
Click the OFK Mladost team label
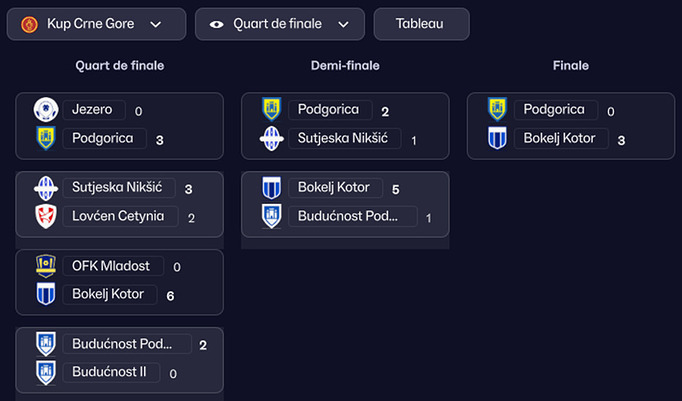[111, 266]
